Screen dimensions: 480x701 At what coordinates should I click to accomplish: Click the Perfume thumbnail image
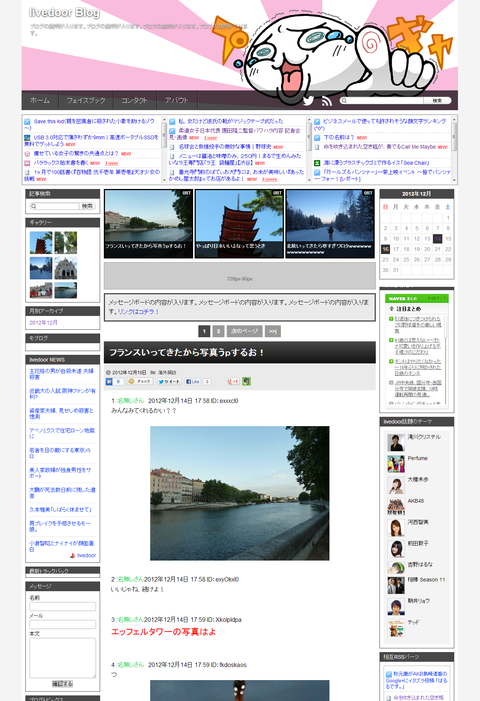point(396,464)
